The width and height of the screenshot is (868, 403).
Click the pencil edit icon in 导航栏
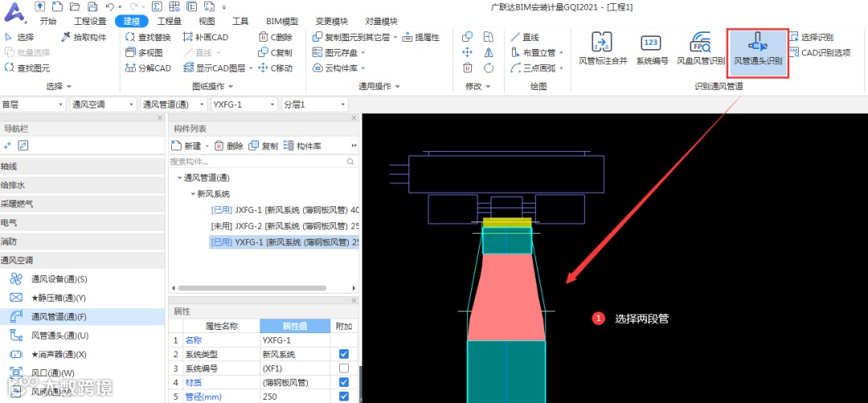point(23,145)
